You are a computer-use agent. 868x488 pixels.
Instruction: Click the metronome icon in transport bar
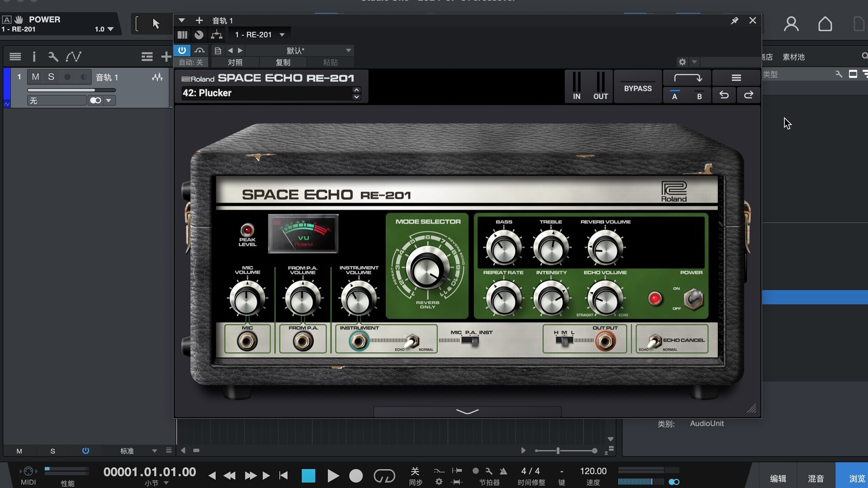click(x=503, y=471)
